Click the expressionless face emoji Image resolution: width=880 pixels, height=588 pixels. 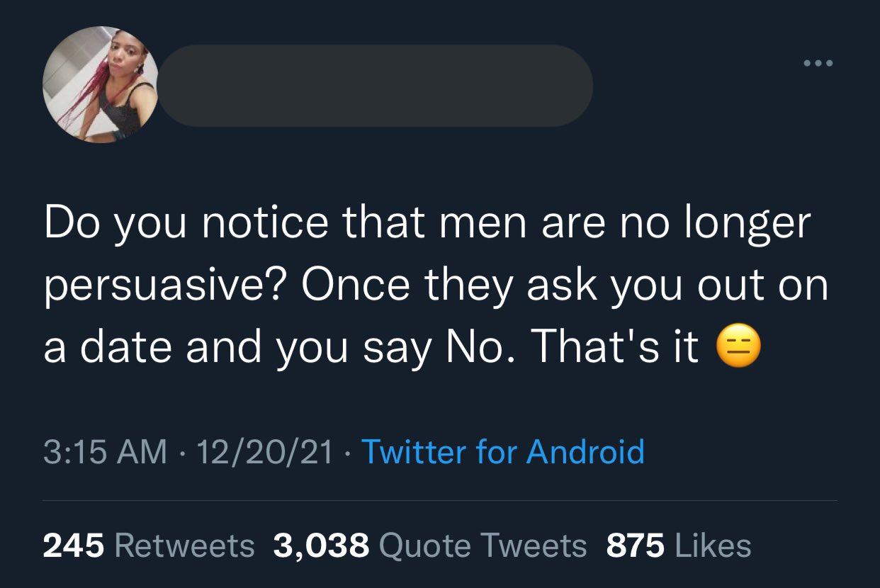pos(739,347)
